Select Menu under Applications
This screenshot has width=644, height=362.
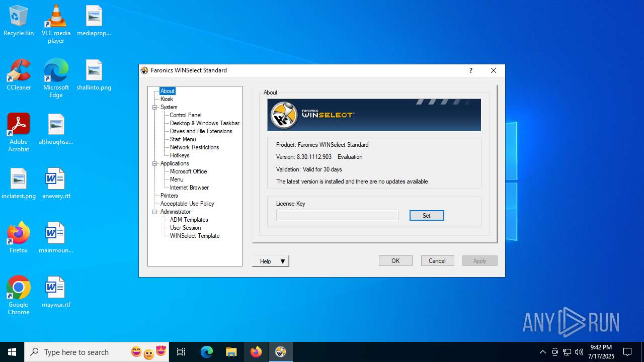(177, 179)
